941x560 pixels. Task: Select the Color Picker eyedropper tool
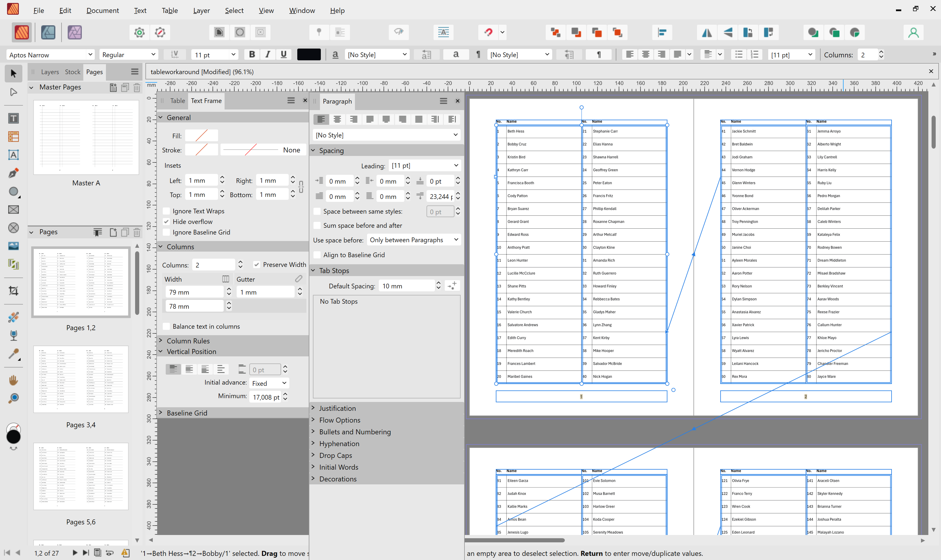tap(14, 354)
